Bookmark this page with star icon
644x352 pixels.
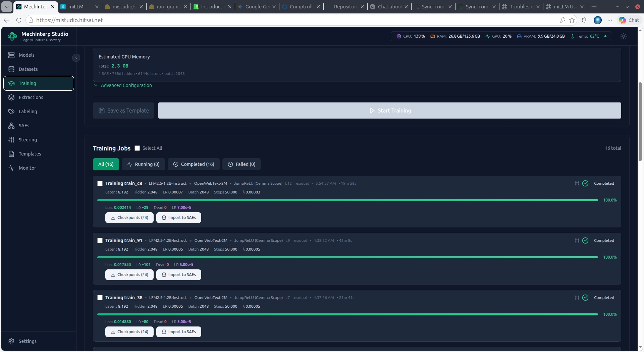pyautogui.click(x=572, y=20)
